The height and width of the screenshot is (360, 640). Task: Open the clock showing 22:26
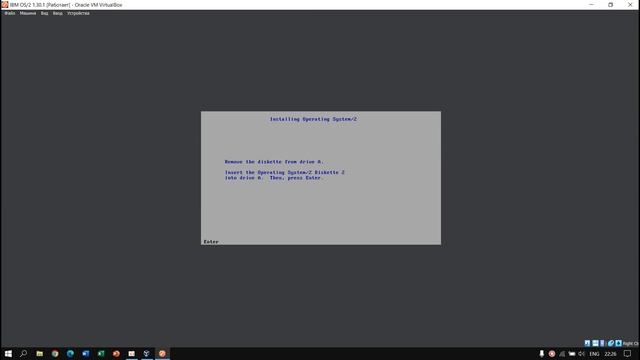(610, 354)
